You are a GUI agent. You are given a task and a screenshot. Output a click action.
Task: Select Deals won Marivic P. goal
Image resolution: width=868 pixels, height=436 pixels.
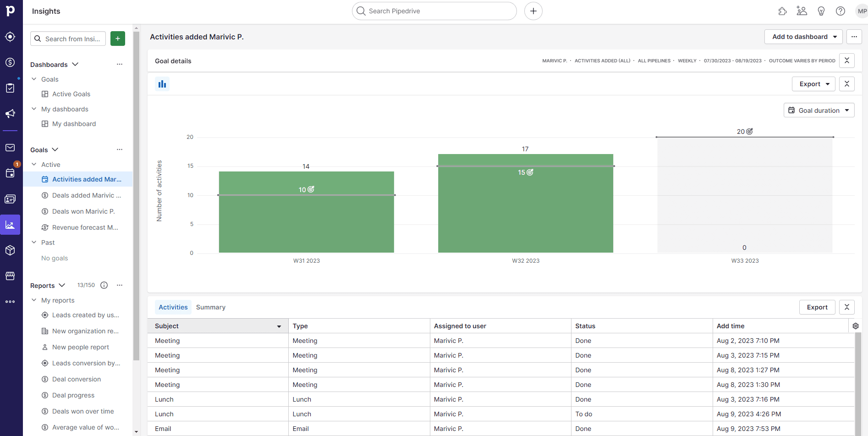(83, 211)
